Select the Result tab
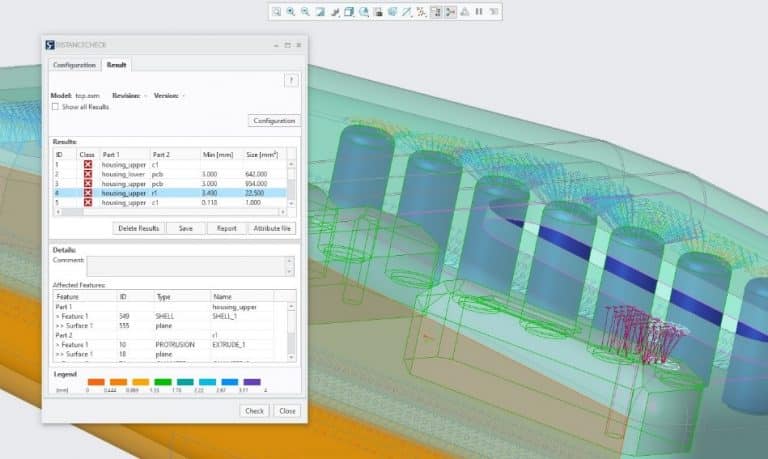This screenshot has height=459, width=768. (x=118, y=65)
